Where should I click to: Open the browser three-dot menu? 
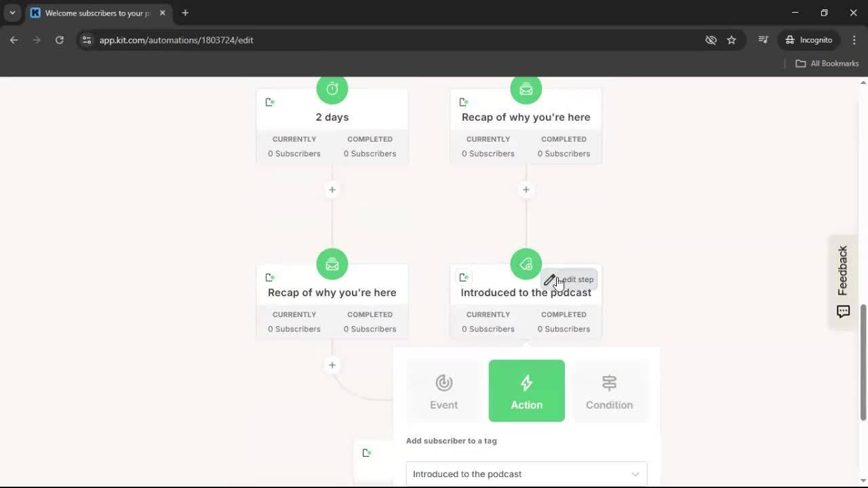point(854,40)
